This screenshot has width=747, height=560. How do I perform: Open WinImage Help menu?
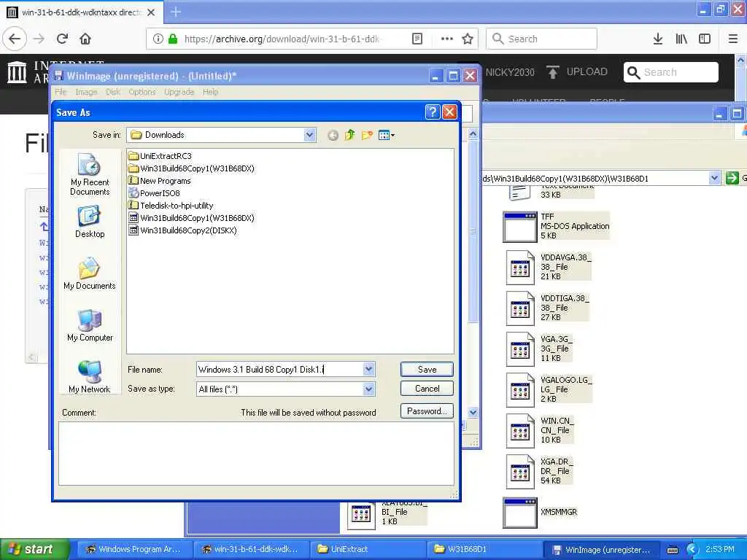tap(211, 92)
